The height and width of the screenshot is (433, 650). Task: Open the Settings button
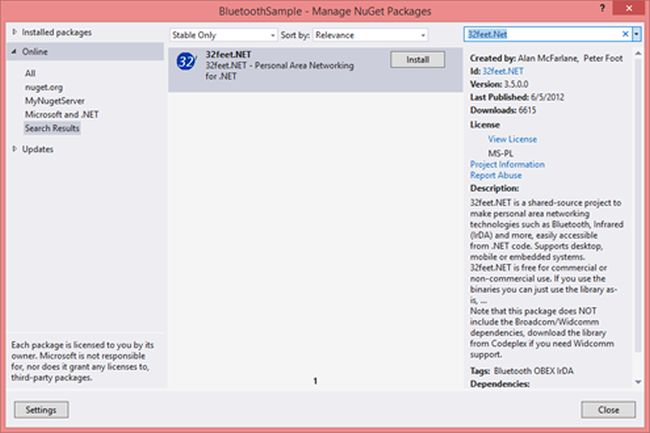point(41,410)
